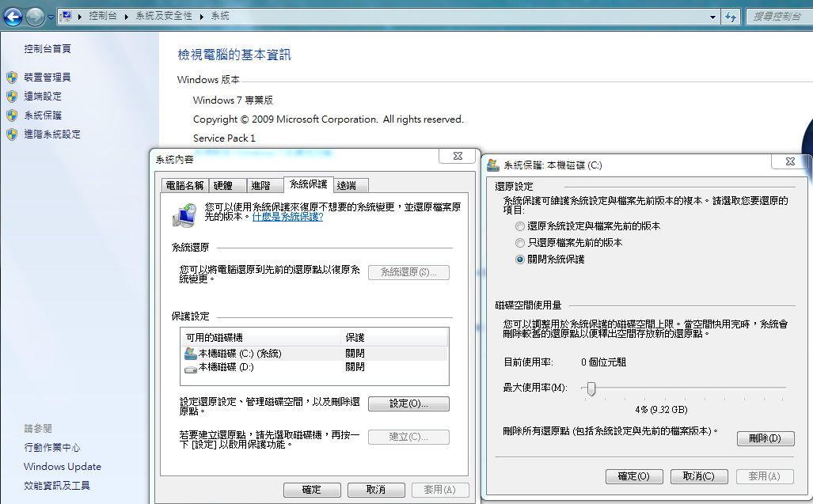Open 遠端設定 link

tap(43, 97)
